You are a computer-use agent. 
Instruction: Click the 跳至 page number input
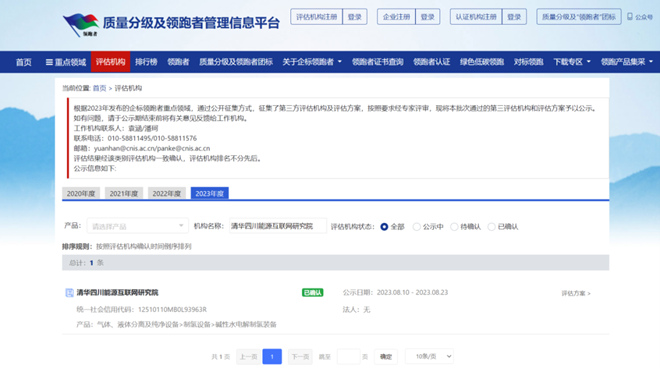[x=349, y=357]
